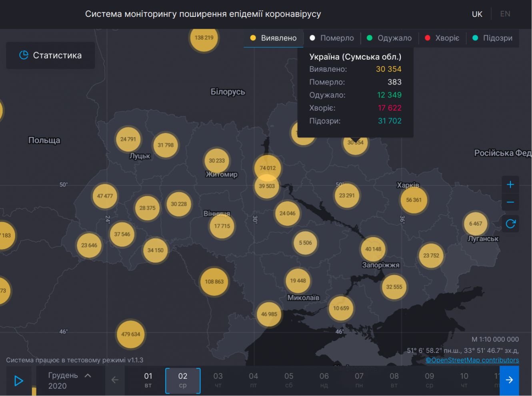Zoom out with the minus icon
Screen dimensions: 532x396
coord(510,202)
